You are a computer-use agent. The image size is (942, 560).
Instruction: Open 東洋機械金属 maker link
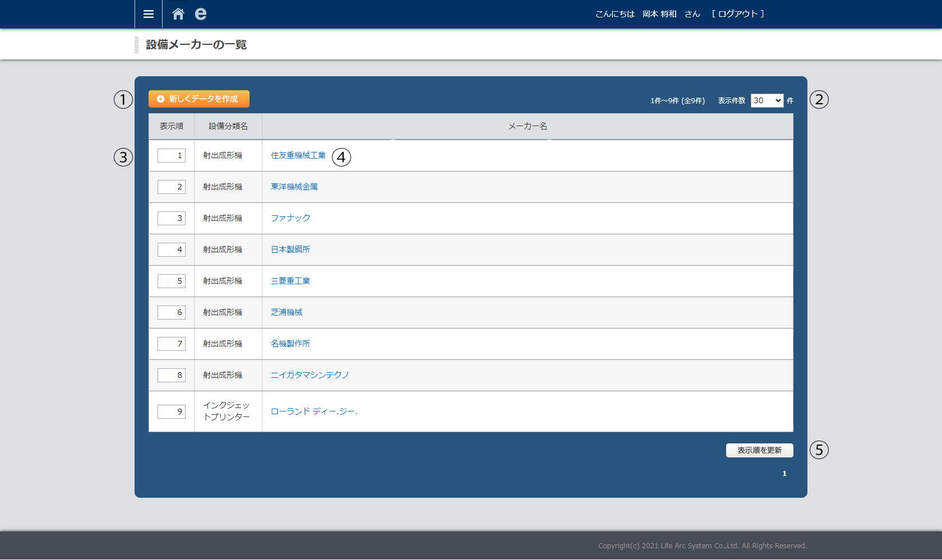pos(294,187)
